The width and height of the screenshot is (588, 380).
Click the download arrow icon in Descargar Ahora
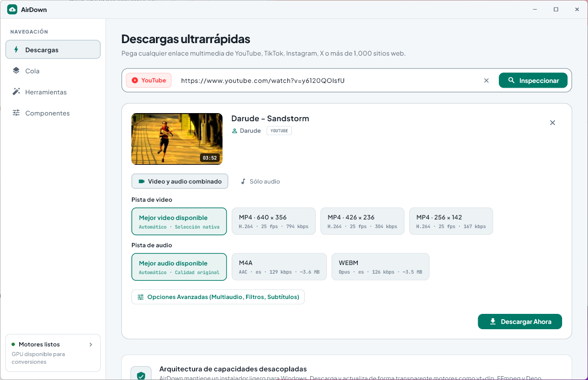[x=493, y=322]
